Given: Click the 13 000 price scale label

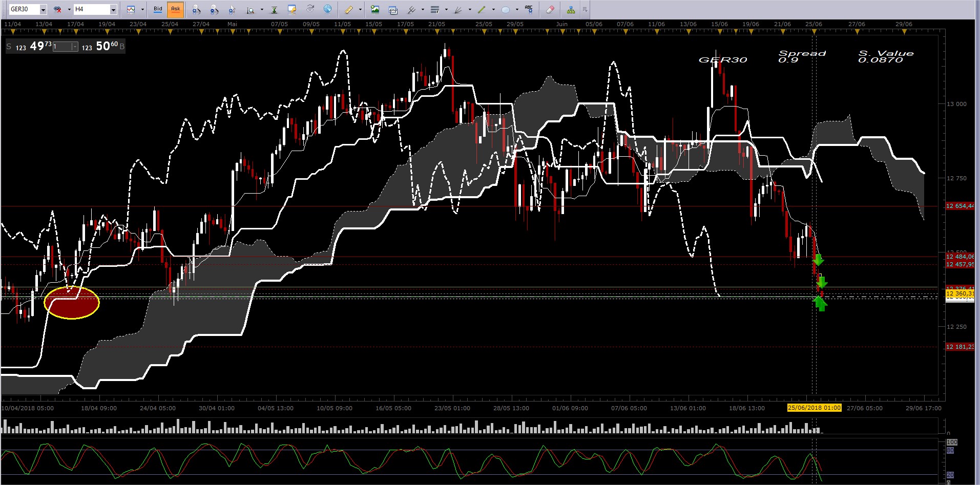Looking at the screenshot, I should pyautogui.click(x=956, y=104).
